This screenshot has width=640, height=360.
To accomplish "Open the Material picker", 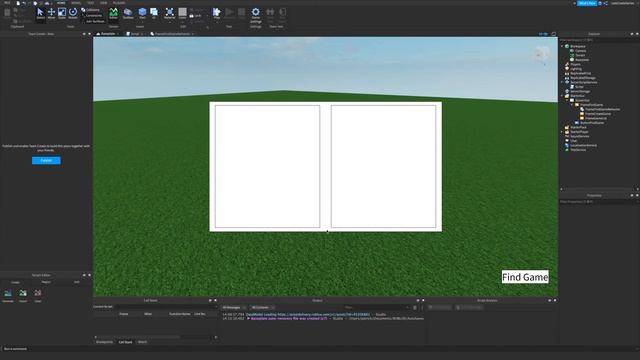I will (169, 13).
